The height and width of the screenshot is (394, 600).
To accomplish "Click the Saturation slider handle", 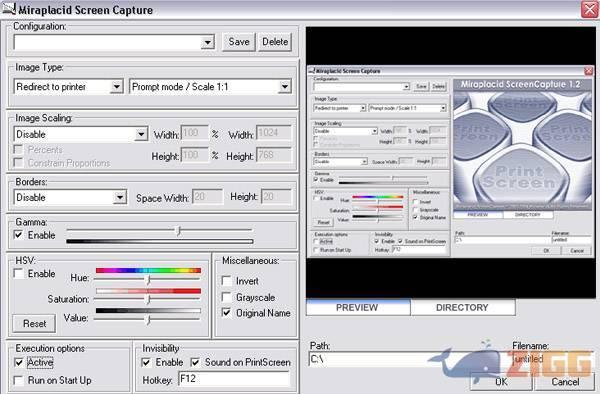I will (x=148, y=300).
